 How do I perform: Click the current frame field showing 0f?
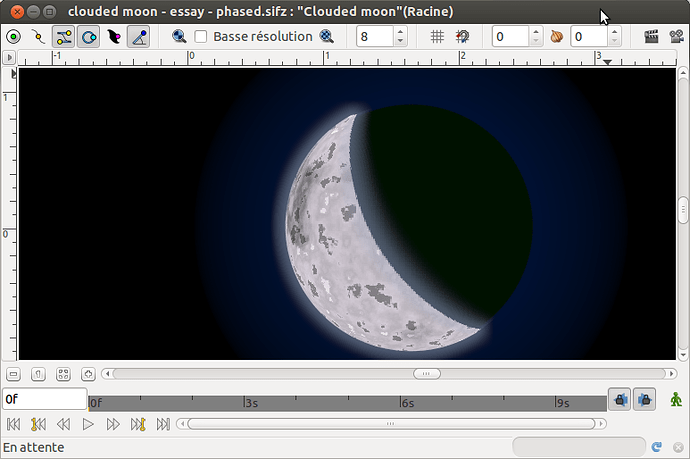[x=44, y=399]
